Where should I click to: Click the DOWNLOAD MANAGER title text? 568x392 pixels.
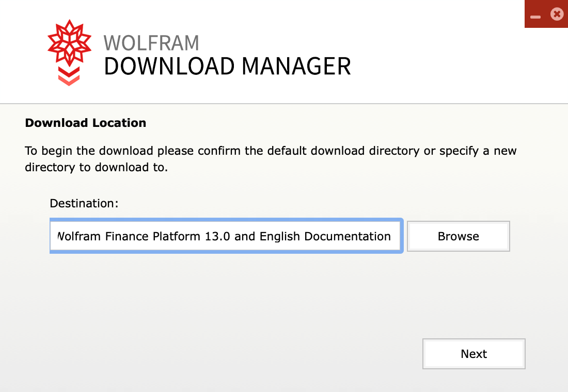[228, 66]
